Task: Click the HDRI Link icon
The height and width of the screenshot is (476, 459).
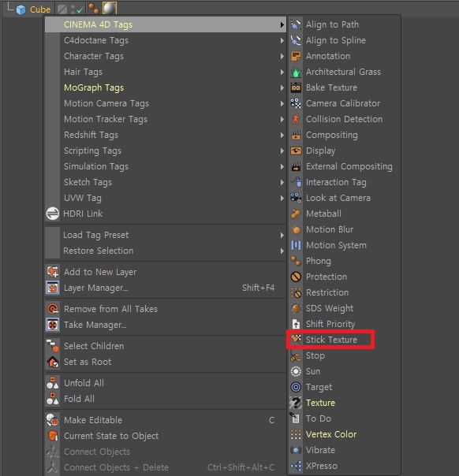Action: (53, 214)
